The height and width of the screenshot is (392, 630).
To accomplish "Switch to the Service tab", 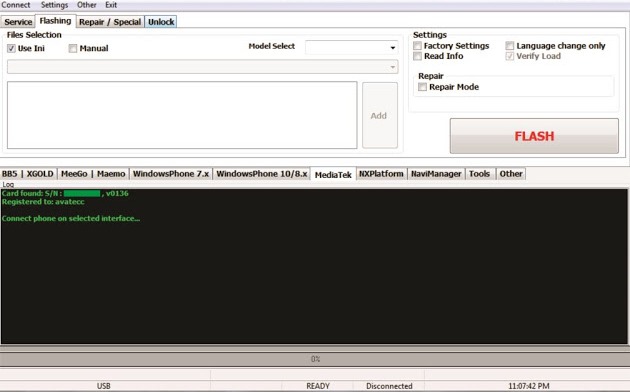I will coord(18,22).
